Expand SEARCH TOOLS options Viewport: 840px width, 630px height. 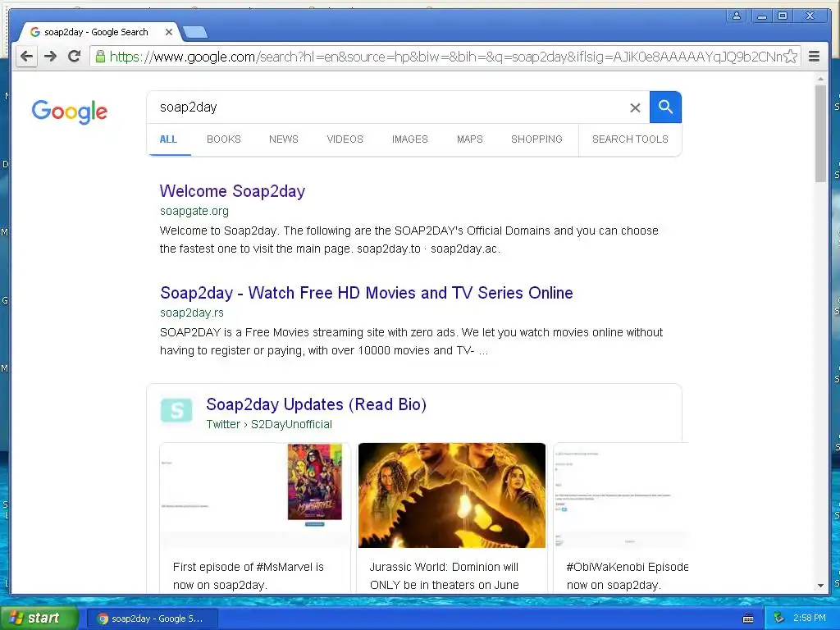[630, 139]
